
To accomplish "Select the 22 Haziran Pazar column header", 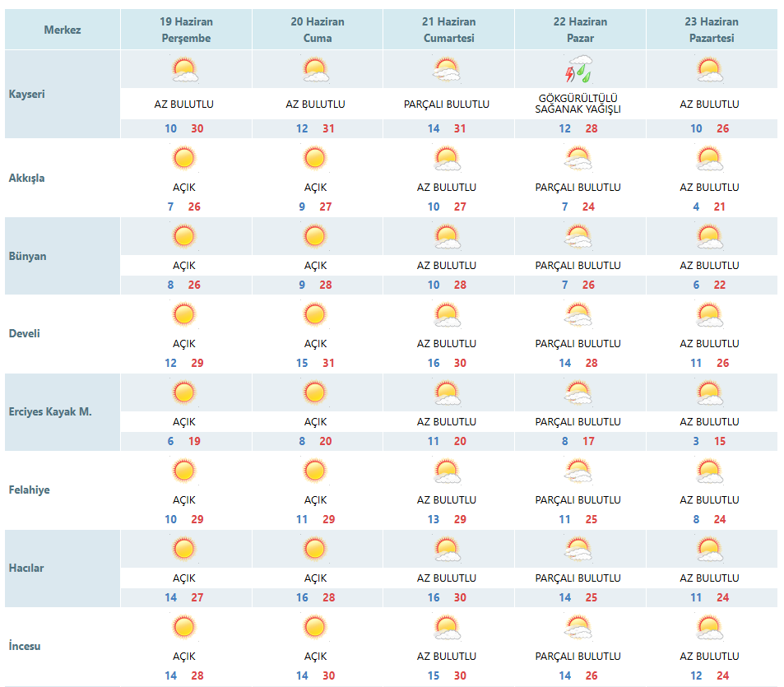I will click(x=580, y=30).
